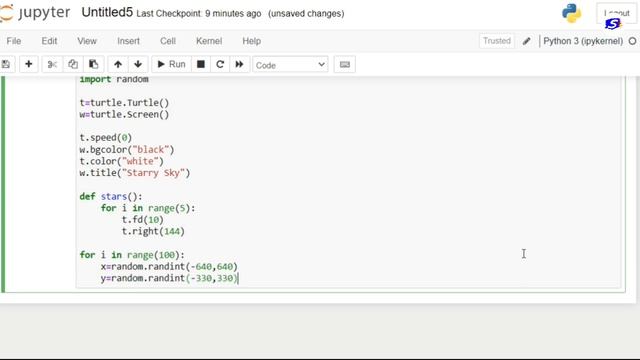640x360 pixels.
Task: Click the pencil edit mode icon
Action: tap(527, 41)
